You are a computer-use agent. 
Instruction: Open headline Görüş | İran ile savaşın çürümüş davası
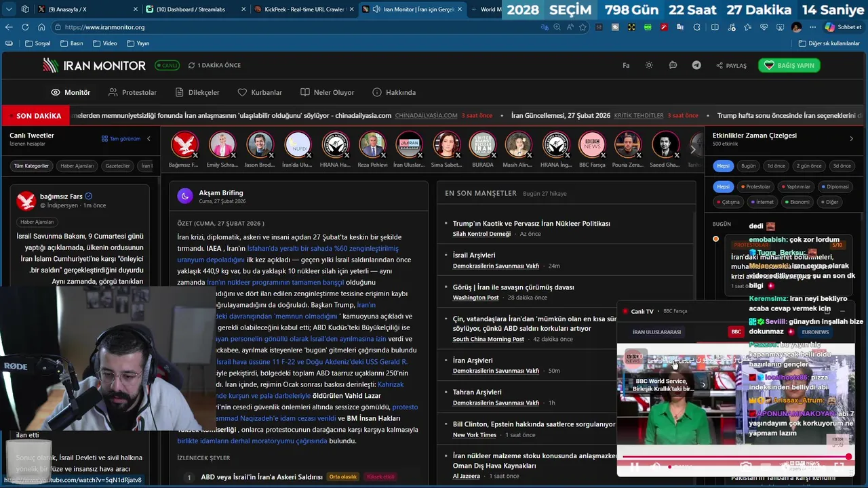513,287
